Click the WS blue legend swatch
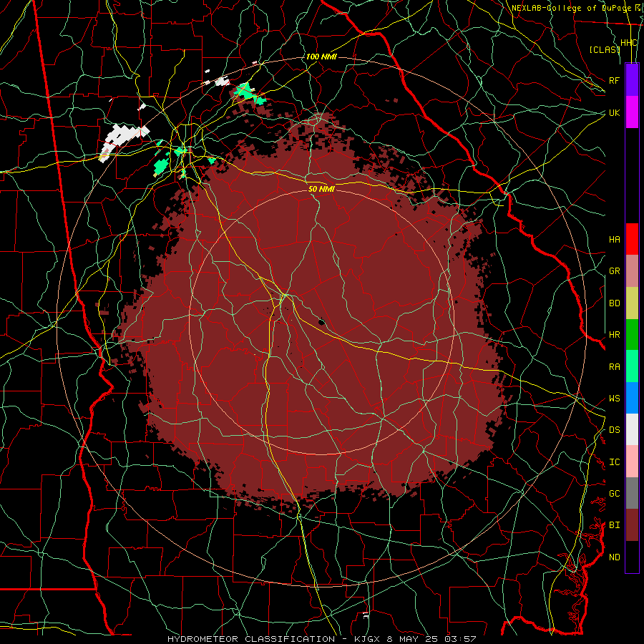Screen dimensions: 644x644 (x=632, y=398)
